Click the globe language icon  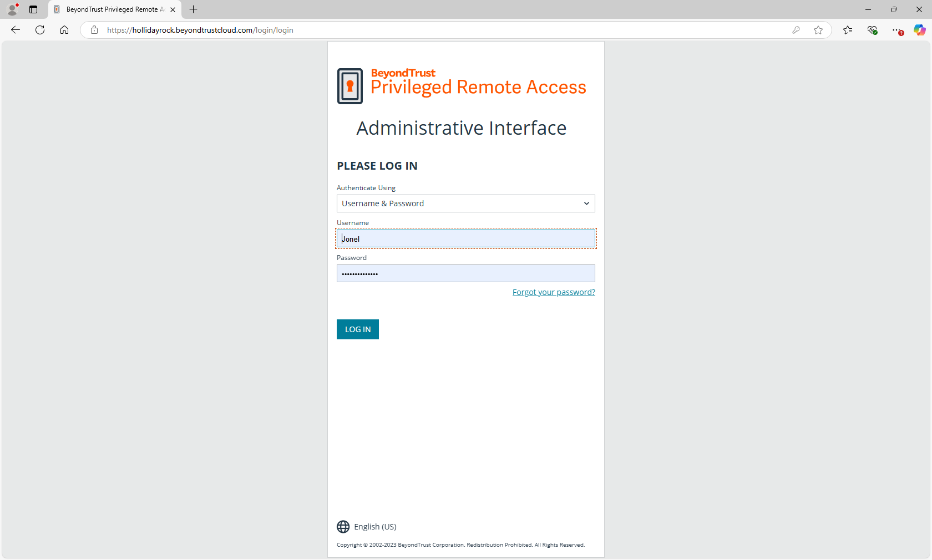[x=343, y=526]
